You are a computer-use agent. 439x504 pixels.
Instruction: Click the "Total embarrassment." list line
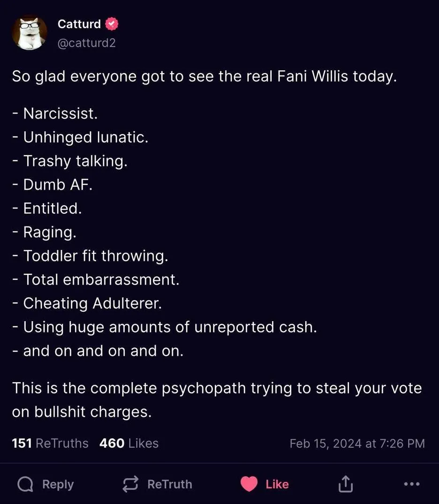[101, 279]
